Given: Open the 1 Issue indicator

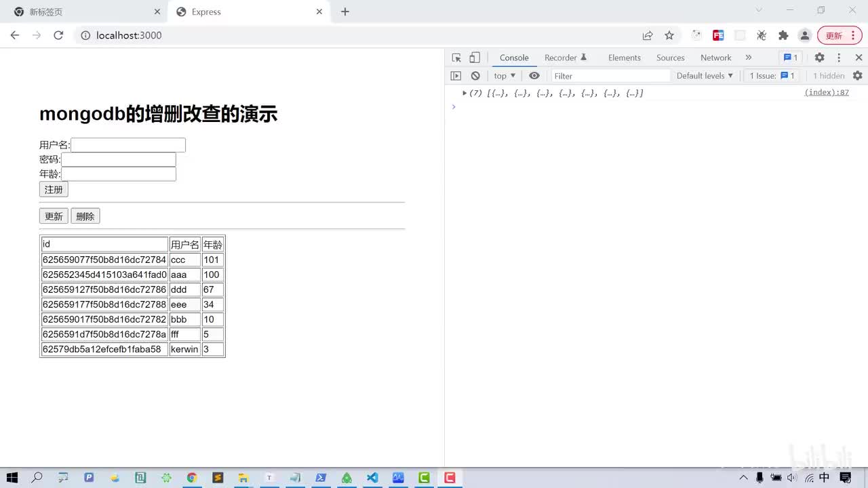Looking at the screenshot, I should [x=772, y=76].
